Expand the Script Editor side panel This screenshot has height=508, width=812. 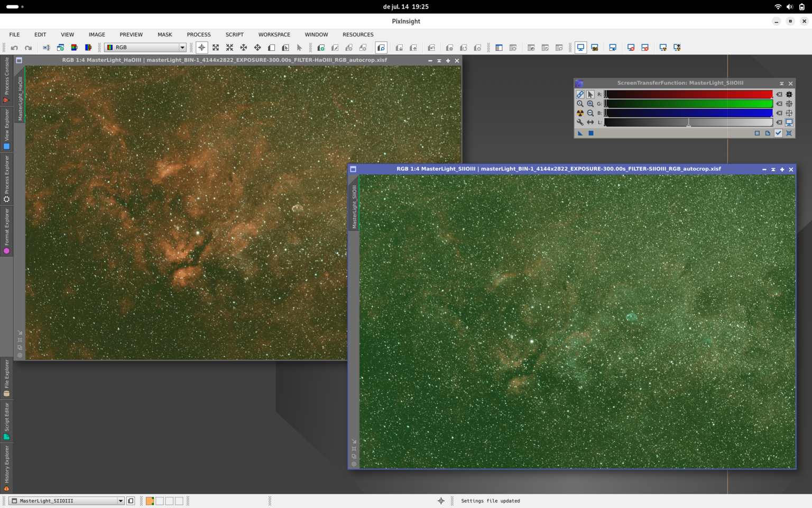(6, 421)
